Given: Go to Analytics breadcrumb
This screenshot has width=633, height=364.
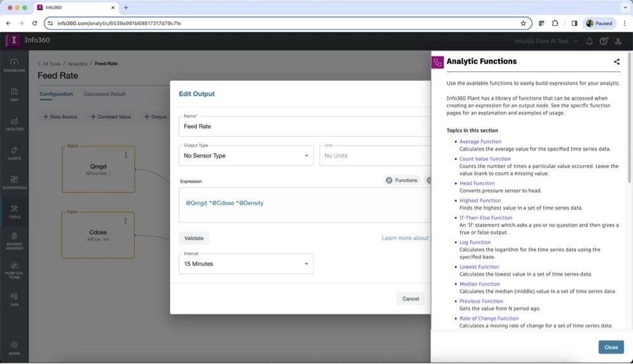Looking at the screenshot, I should pos(77,64).
